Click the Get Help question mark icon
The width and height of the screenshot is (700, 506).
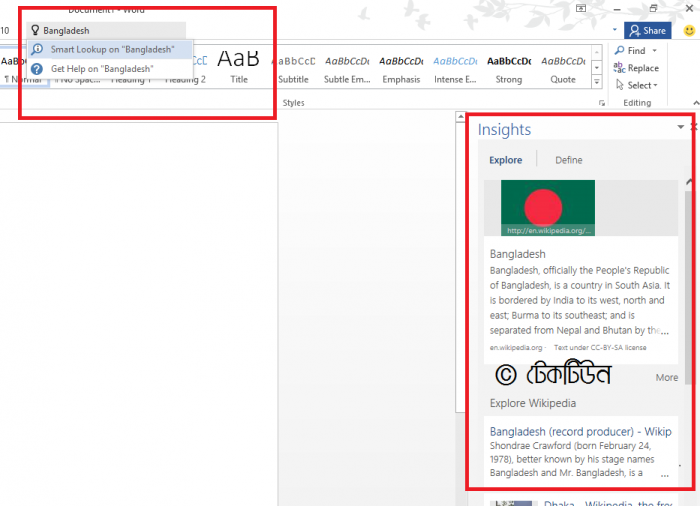[x=37, y=69]
